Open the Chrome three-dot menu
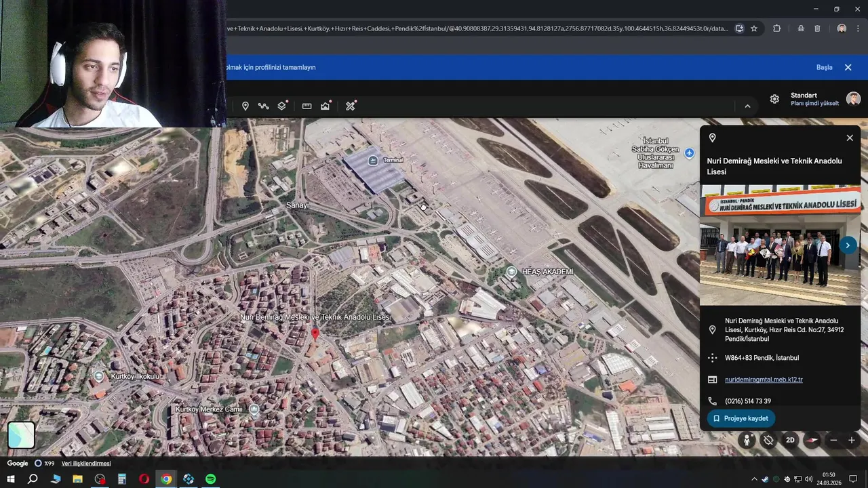 [x=859, y=28]
